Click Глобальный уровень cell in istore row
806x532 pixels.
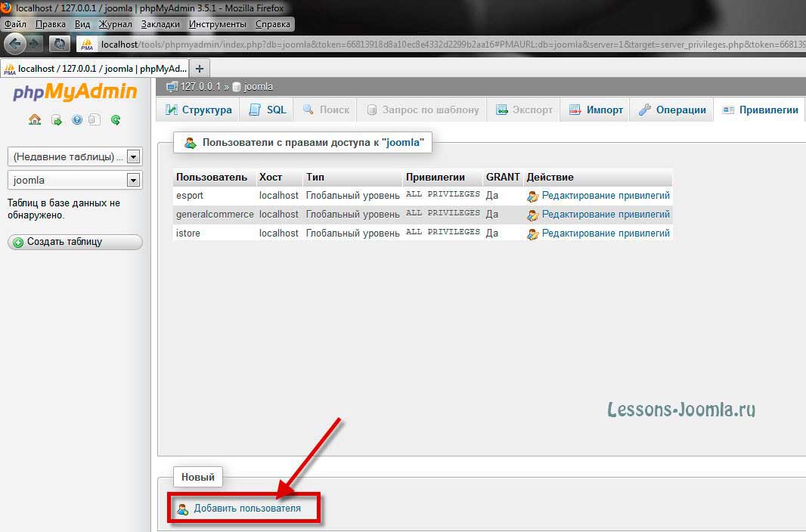(x=352, y=234)
